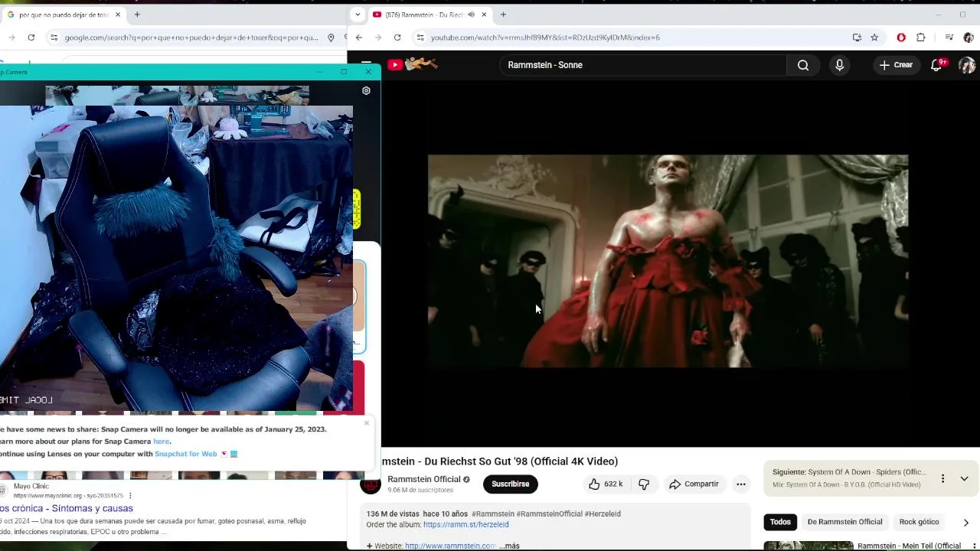This screenshot has height=551, width=980.
Task: Open the Rammstein Official channel name
Action: (423, 479)
